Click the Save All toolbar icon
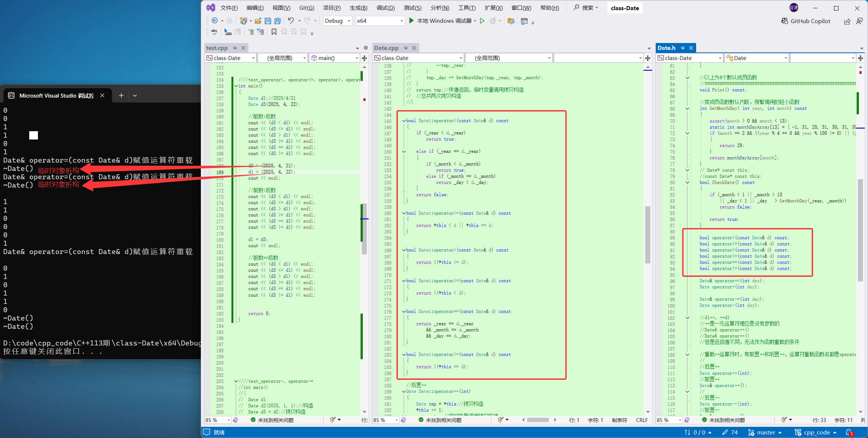868x438 pixels. pos(277,21)
